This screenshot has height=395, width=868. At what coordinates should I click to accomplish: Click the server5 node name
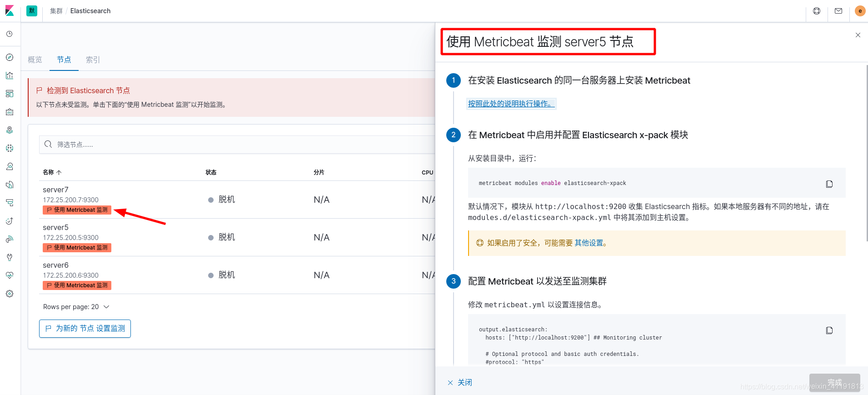click(x=55, y=227)
